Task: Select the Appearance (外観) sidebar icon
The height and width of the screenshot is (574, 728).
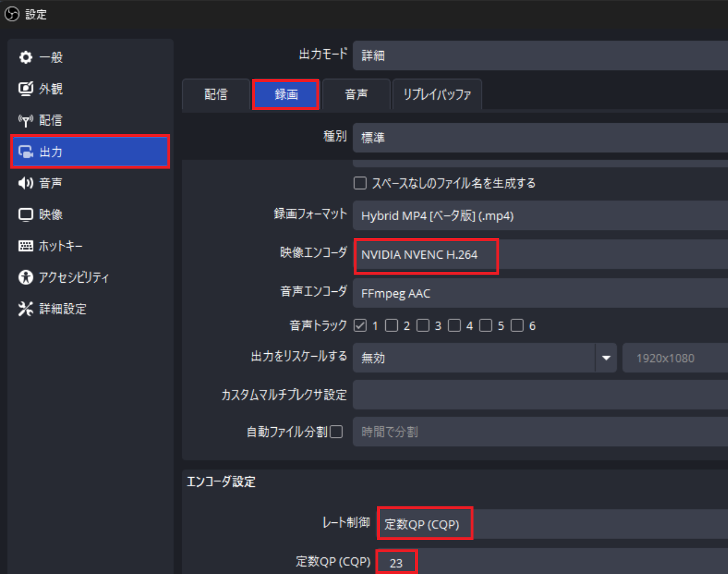Action: coord(26,89)
